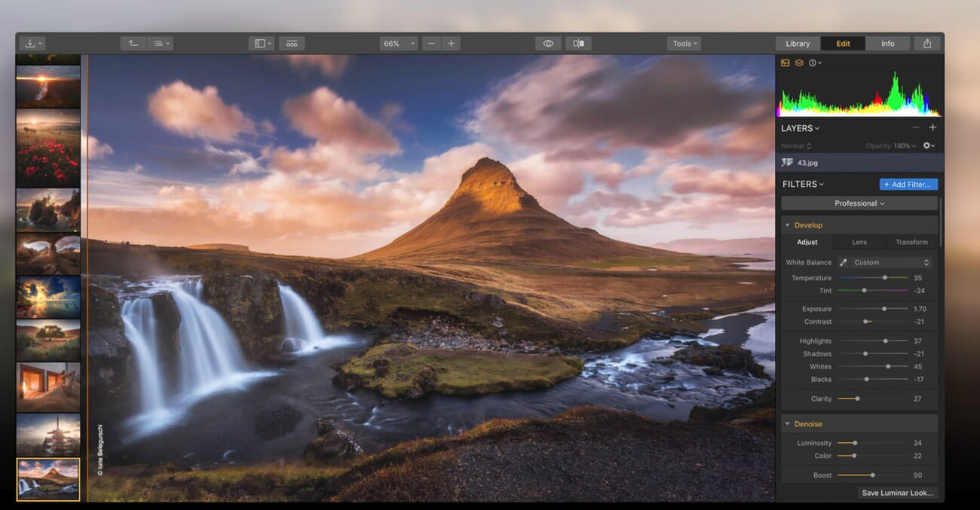Image resolution: width=980 pixels, height=510 pixels.
Task: Click the layers panel icon above histogram
Action: (x=798, y=63)
